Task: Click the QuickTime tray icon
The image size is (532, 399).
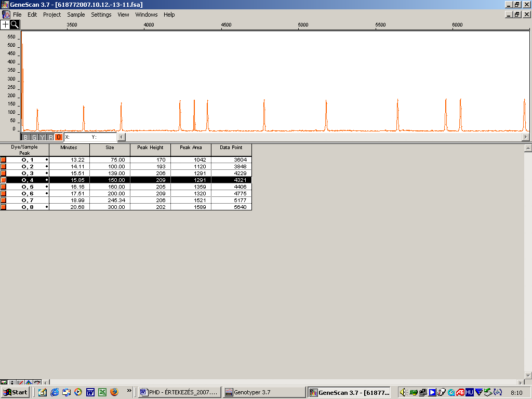Action: coord(451,393)
